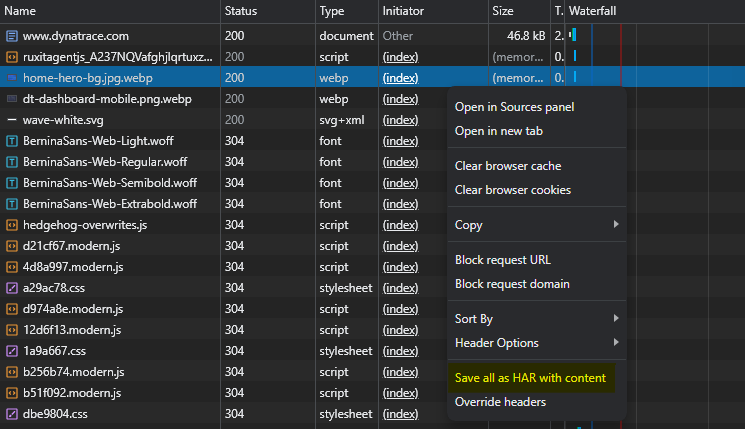
Task: Click the stylesheet icon beside dbe9804.css
Action: pos(12,414)
